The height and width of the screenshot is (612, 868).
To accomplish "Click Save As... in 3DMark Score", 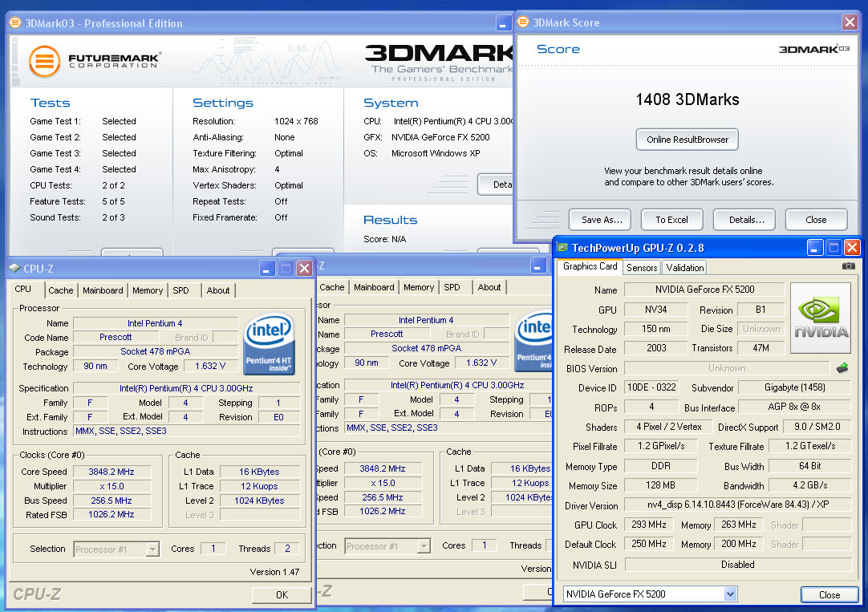I will 602,220.
